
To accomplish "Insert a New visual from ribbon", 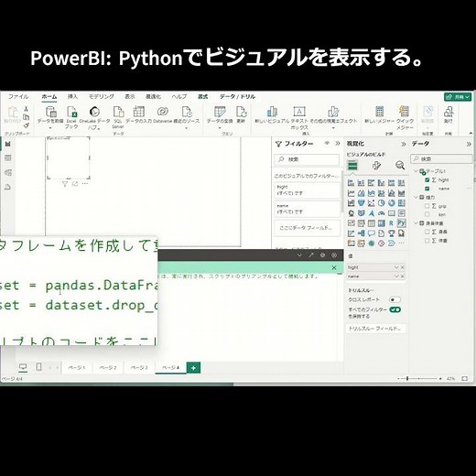I will (272, 112).
